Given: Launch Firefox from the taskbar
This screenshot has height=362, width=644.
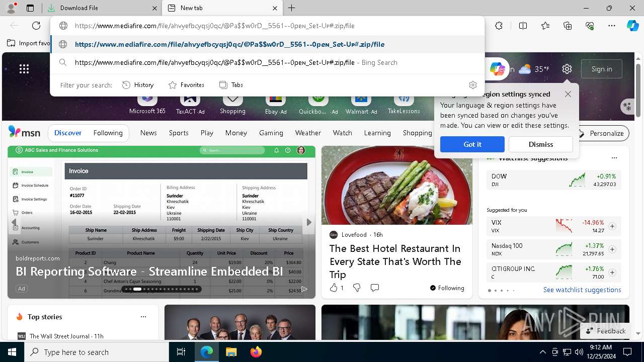Looking at the screenshot, I should (x=256, y=352).
